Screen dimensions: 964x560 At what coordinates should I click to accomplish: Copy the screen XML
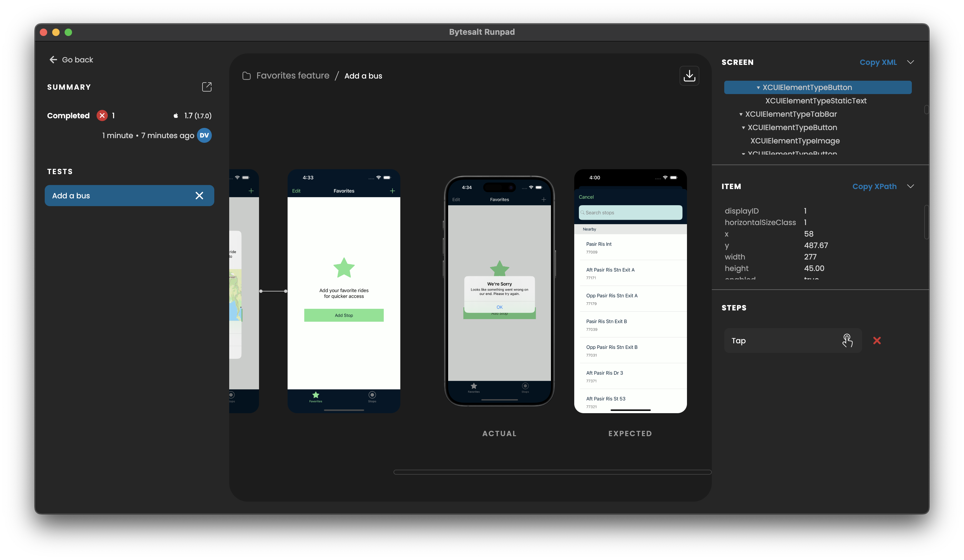[x=878, y=62]
